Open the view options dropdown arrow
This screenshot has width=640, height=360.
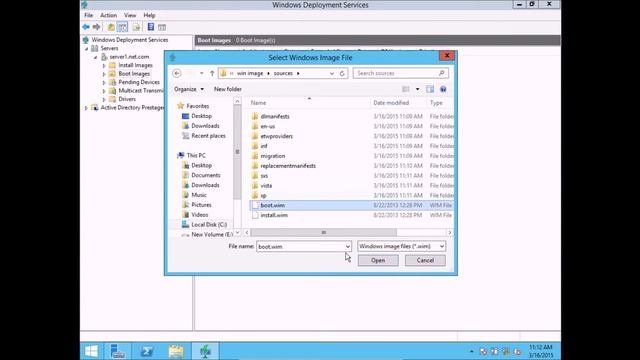coord(417,89)
